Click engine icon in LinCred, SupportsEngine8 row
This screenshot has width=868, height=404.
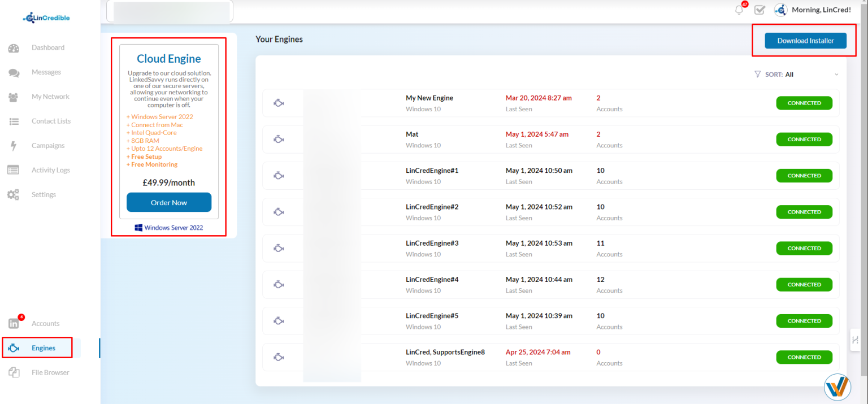click(279, 357)
